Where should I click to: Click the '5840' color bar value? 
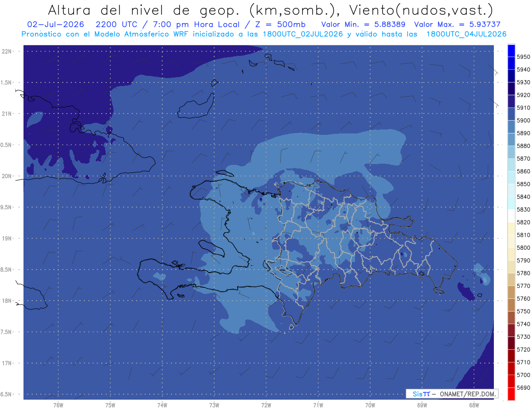(x=524, y=197)
